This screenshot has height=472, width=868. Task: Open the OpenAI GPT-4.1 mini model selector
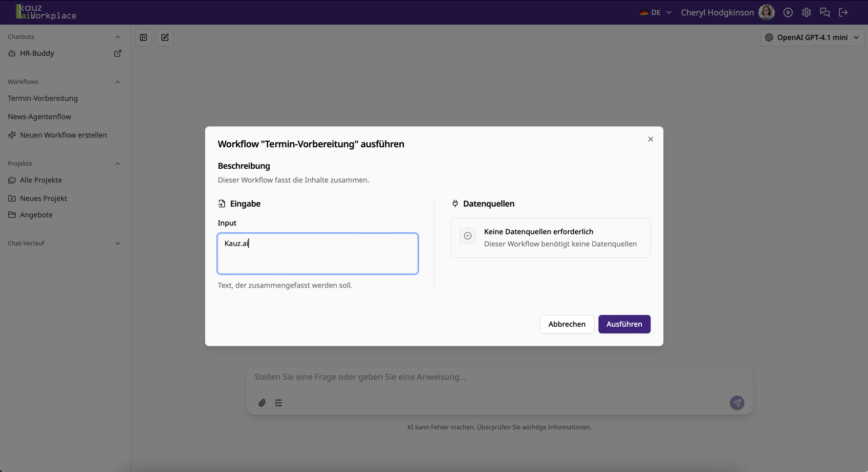812,37
